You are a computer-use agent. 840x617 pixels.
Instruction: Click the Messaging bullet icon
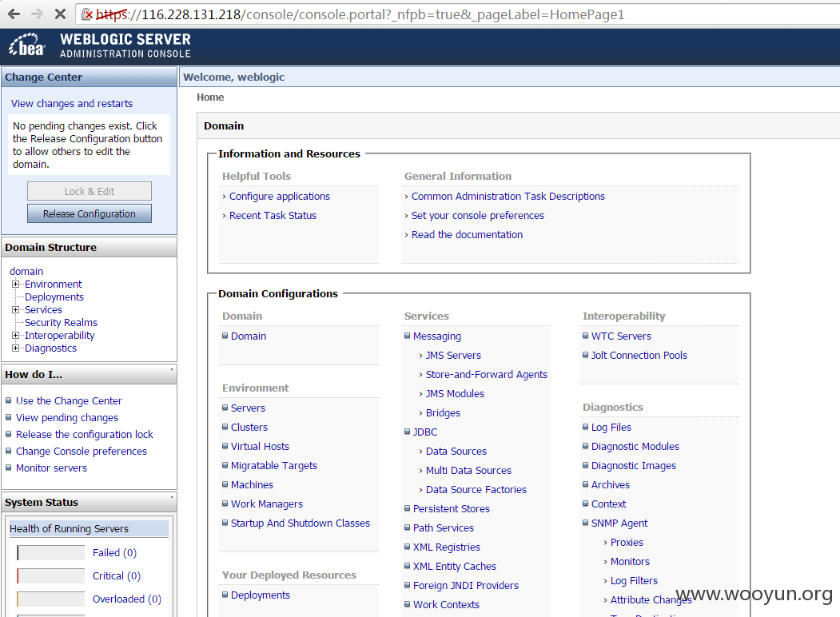[x=407, y=336]
